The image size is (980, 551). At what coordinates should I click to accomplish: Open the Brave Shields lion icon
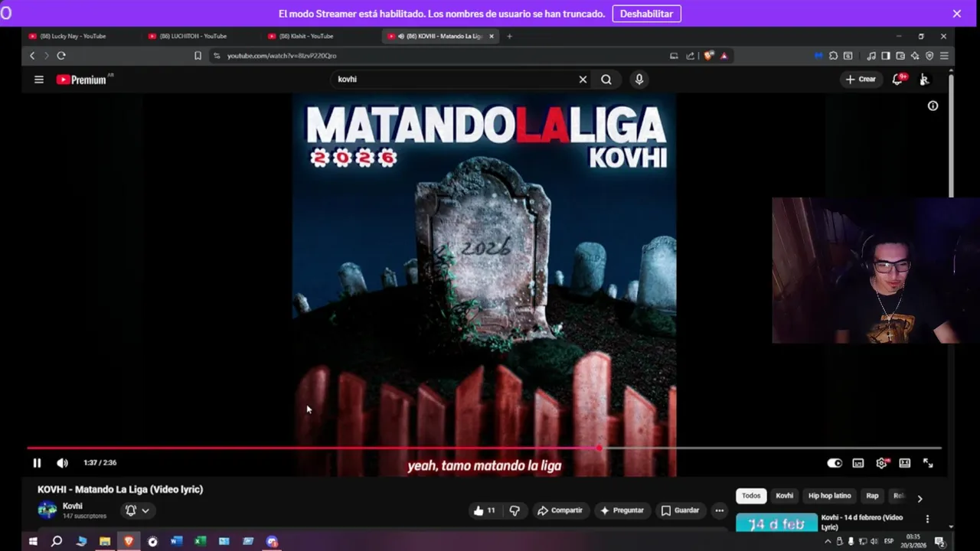tap(709, 56)
